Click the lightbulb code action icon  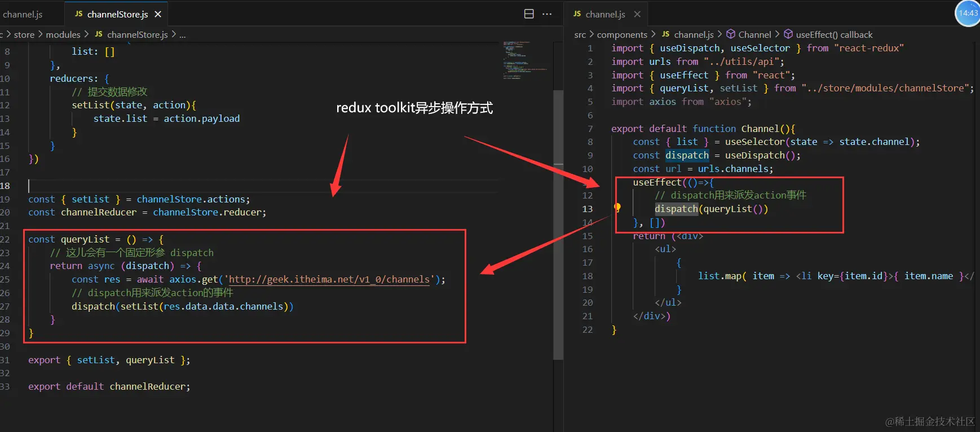pos(617,208)
